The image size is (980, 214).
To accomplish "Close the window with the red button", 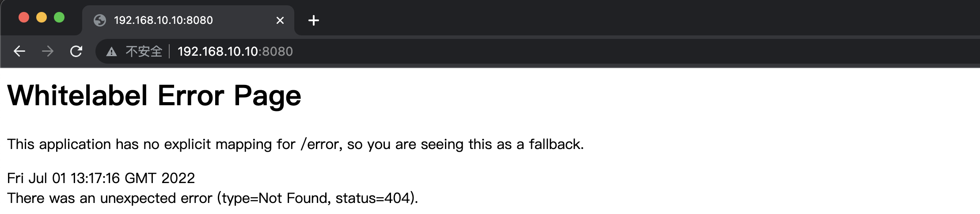I will coord(24,18).
